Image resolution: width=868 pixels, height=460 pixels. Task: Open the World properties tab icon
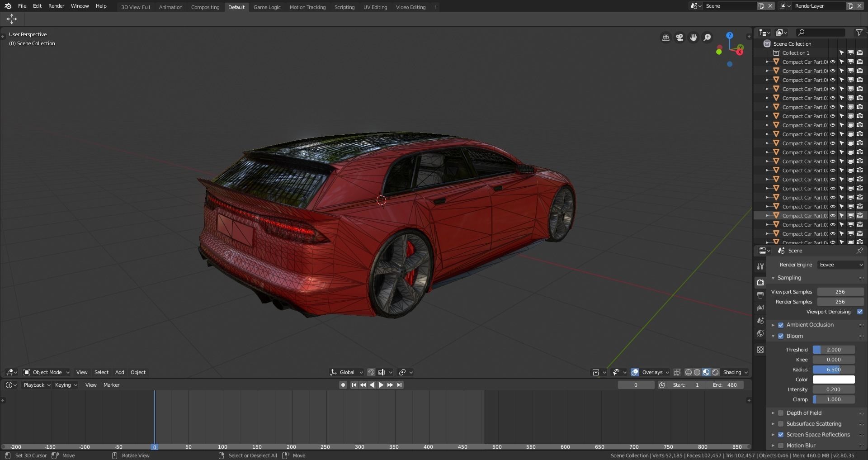760,333
